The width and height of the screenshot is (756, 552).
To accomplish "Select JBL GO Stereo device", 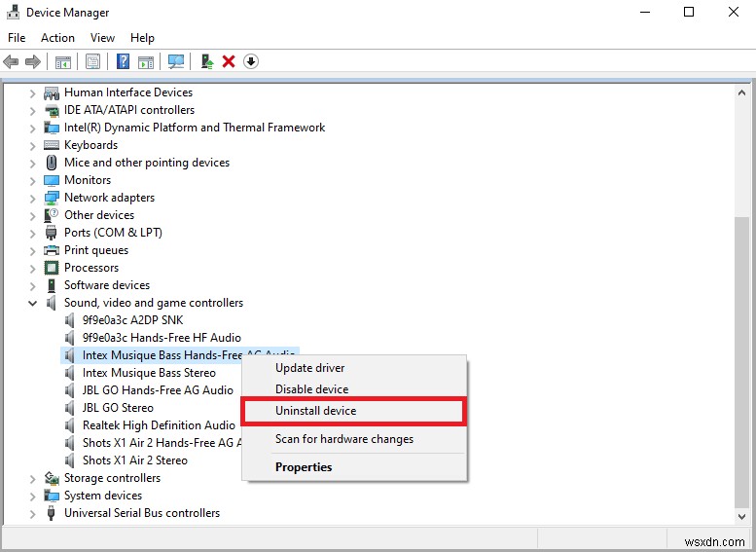I will tap(118, 408).
